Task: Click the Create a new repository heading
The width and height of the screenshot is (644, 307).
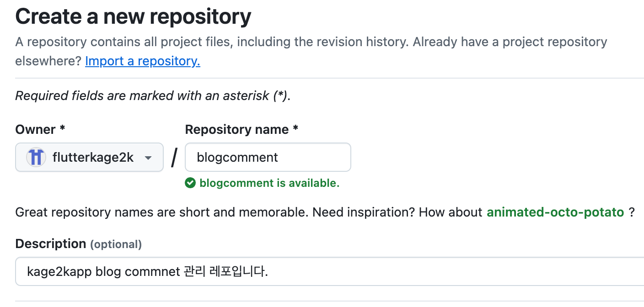Action: tap(133, 17)
